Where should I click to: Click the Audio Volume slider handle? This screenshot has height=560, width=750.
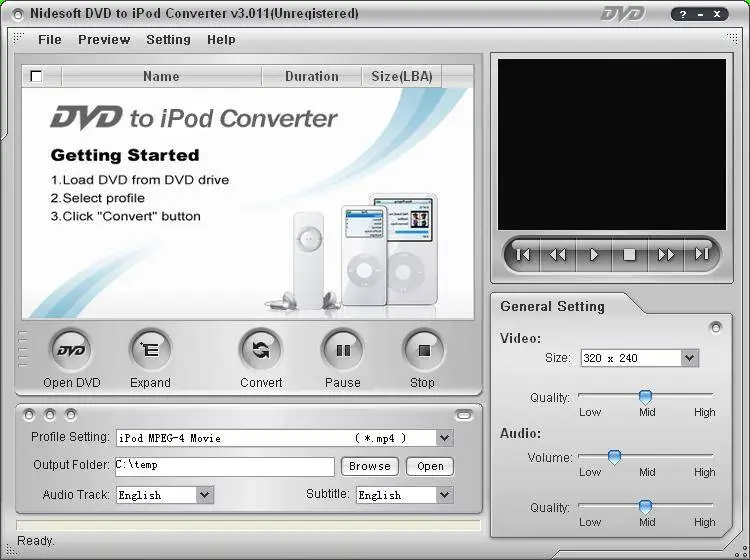click(x=614, y=457)
